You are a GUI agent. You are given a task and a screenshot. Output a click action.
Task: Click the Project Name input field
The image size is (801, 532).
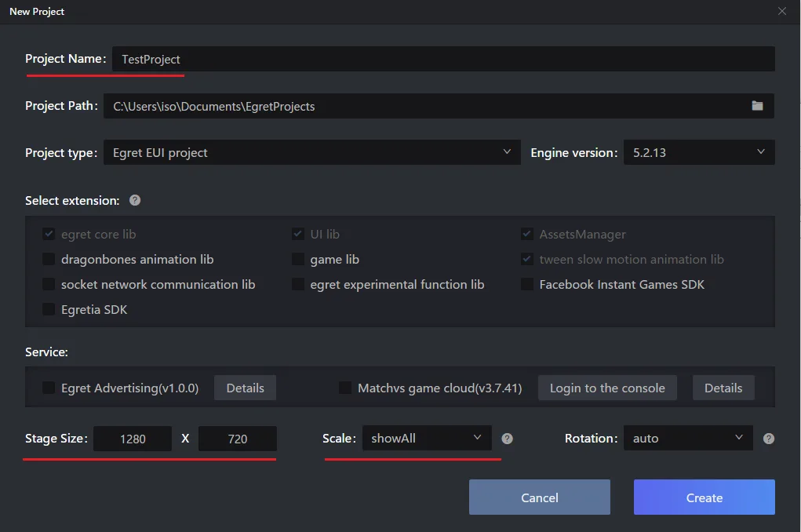coord(443,60)
